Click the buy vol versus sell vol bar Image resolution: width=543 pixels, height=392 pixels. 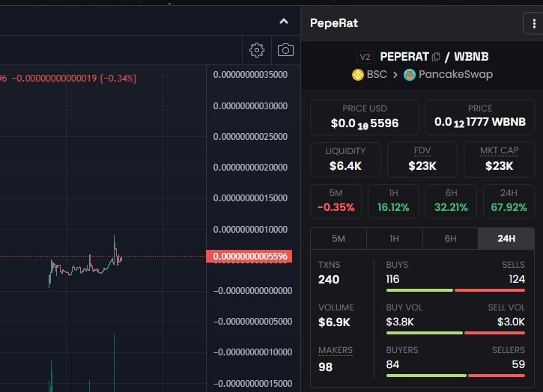pos(455,333)
